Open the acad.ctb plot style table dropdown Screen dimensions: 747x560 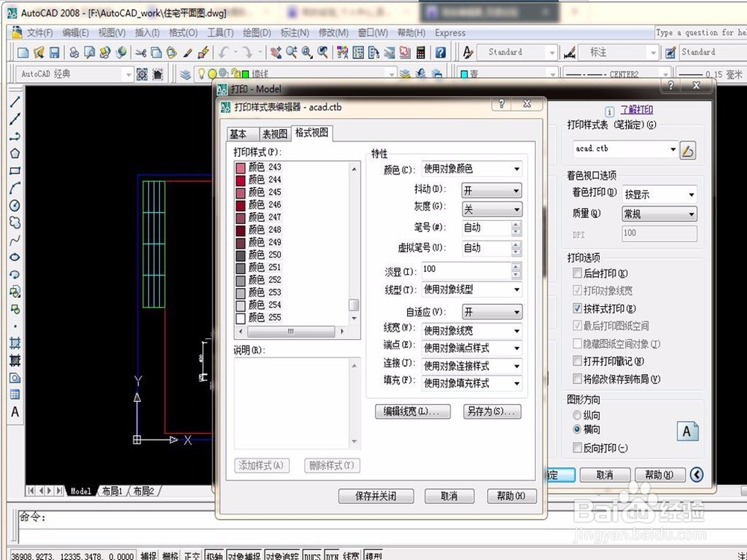(x=625, y=149)
